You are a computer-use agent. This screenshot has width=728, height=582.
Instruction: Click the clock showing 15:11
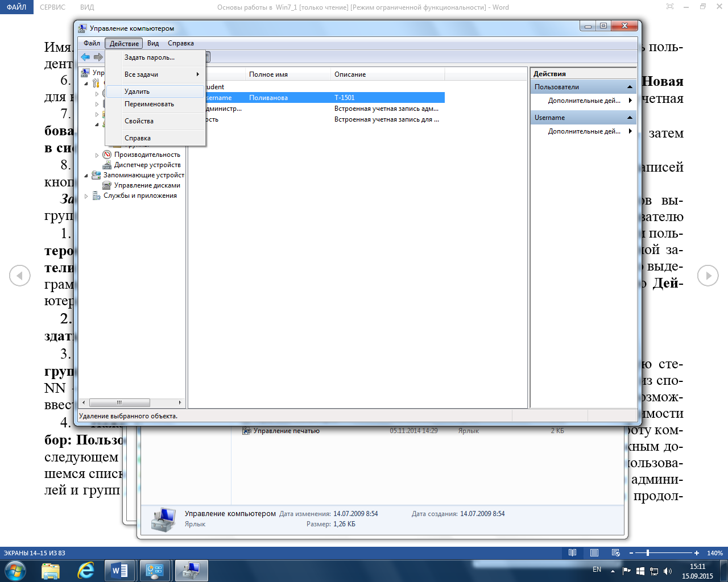point(697,567)
